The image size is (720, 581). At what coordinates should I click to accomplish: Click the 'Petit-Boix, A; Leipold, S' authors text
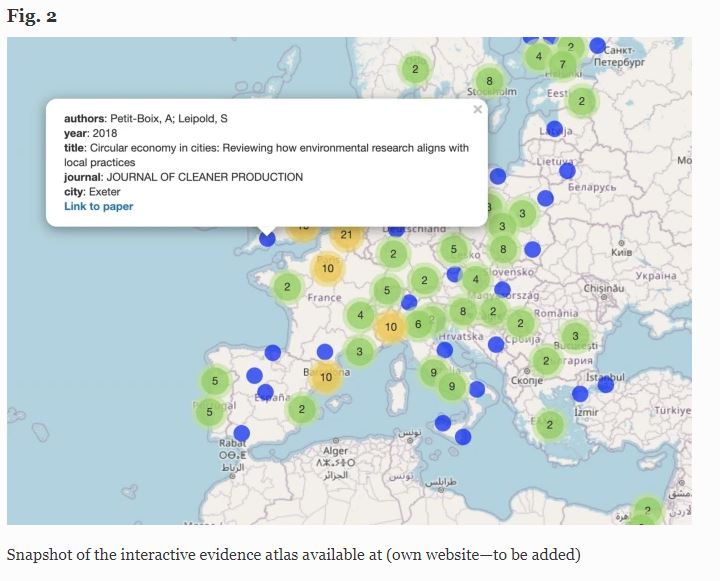(169, 118)
